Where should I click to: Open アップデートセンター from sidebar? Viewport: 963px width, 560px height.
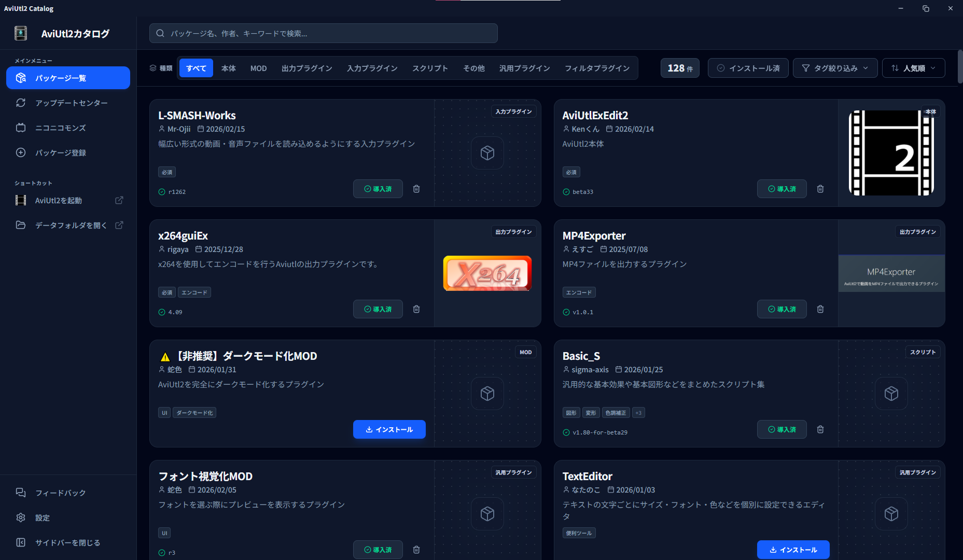click(71, 103)
